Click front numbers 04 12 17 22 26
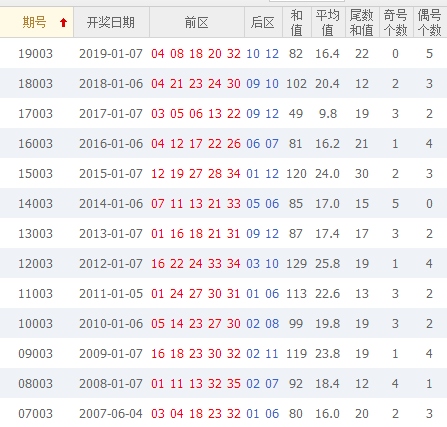 pyautogui.click(x=196, y=144)
